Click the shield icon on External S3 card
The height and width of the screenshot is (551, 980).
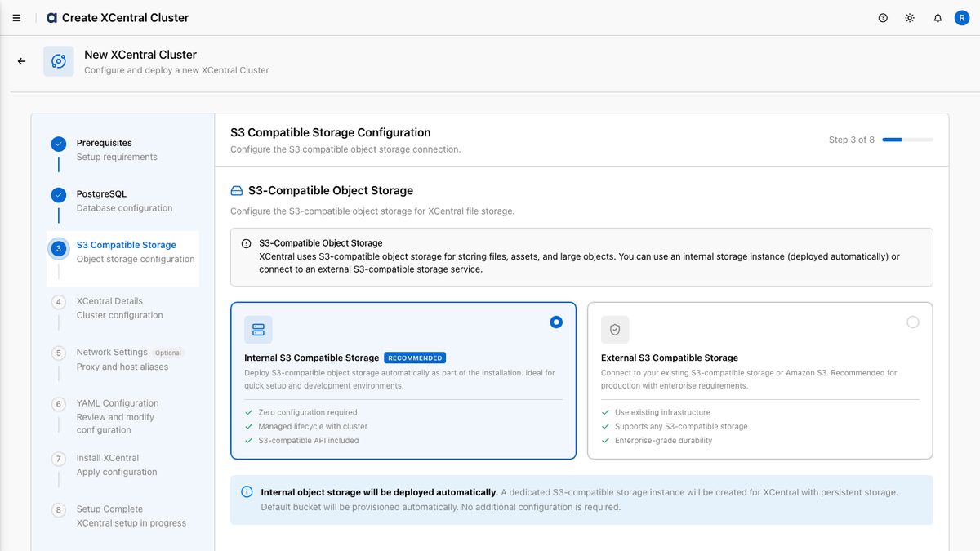615,330
